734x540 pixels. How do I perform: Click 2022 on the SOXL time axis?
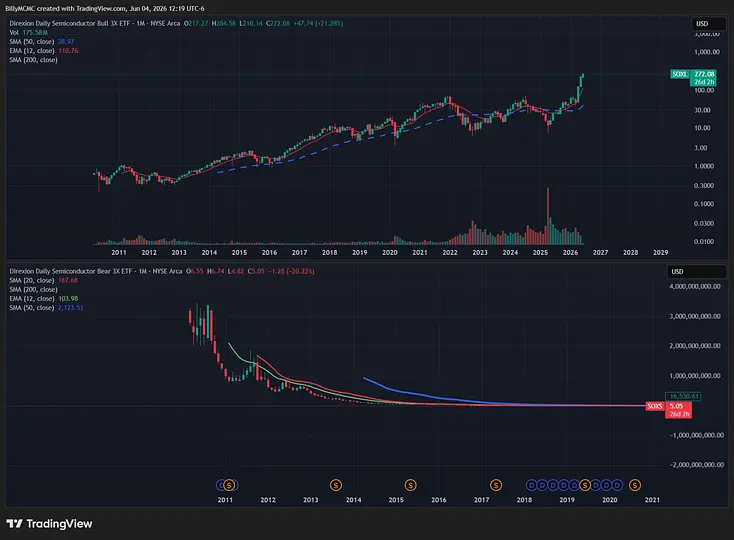(x=450, y=252)
